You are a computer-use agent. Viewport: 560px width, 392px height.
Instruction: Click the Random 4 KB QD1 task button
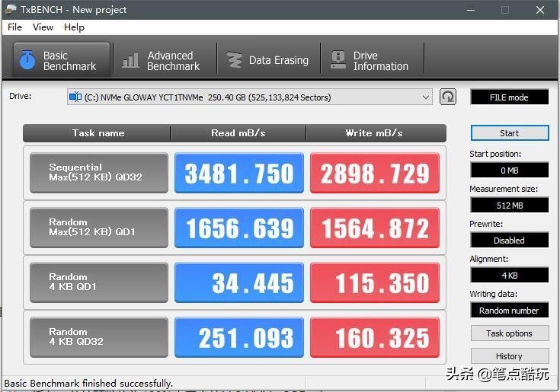click(x=99, y=282)
